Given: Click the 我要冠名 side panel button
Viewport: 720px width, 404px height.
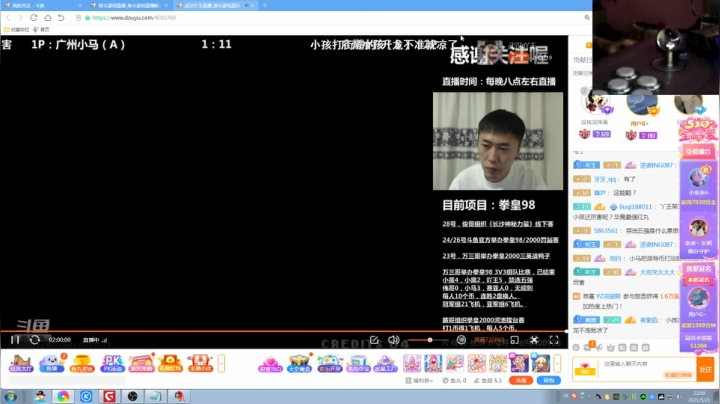Looking at the screenshot, I should (698, 269).
